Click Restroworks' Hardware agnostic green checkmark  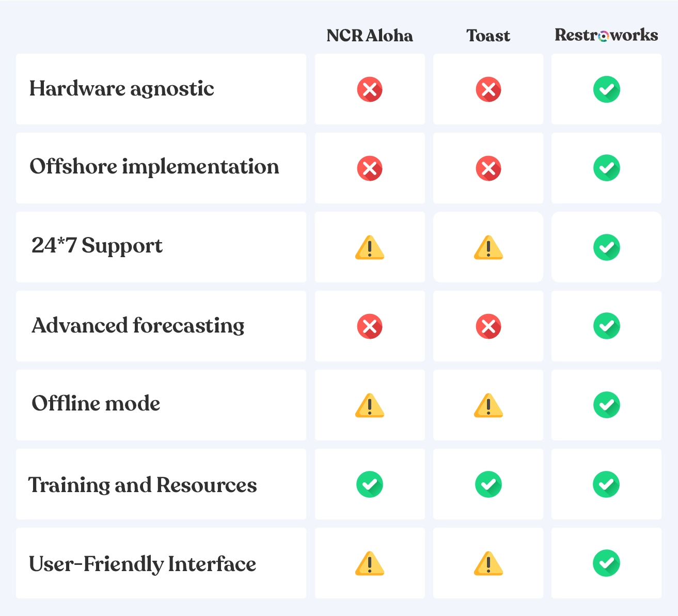[606, 89]
